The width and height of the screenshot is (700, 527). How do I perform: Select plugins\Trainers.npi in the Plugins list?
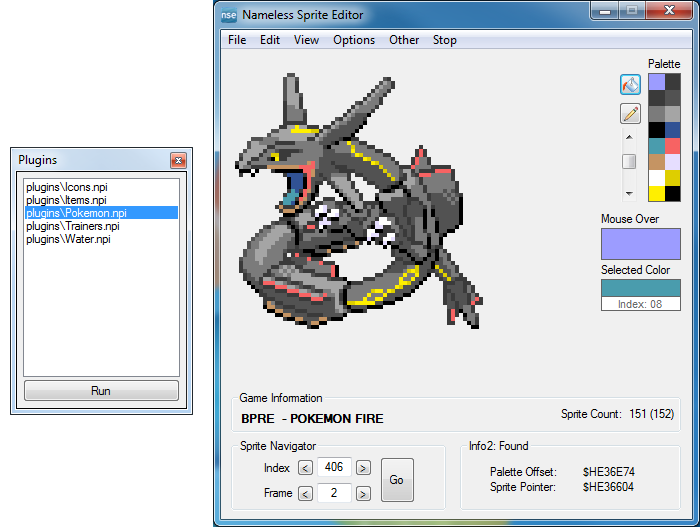101,226
